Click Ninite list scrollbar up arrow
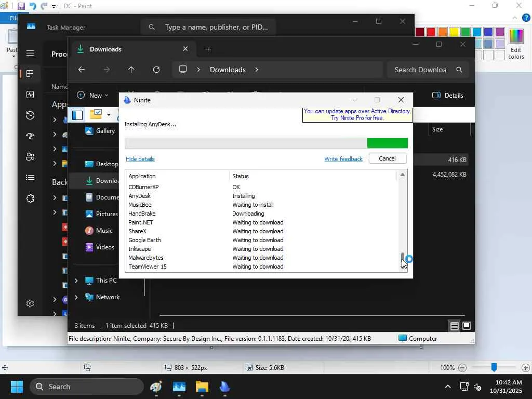 click(403, 175)
